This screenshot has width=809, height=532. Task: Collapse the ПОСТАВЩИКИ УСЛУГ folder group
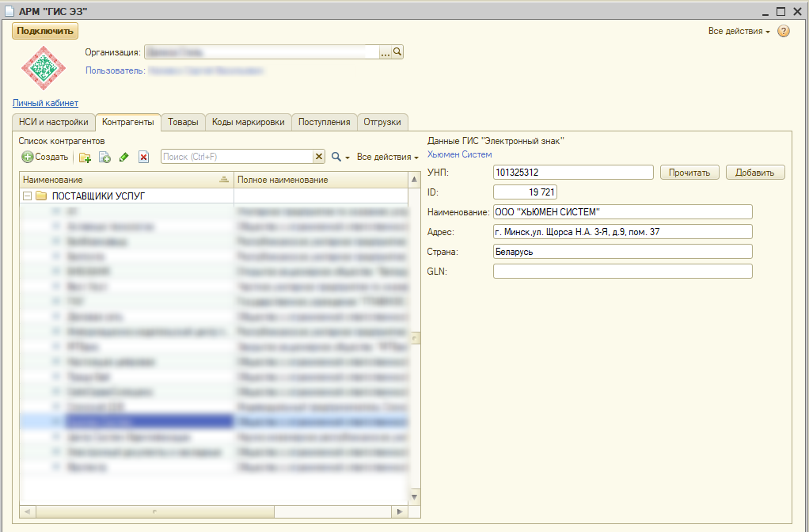28,196
